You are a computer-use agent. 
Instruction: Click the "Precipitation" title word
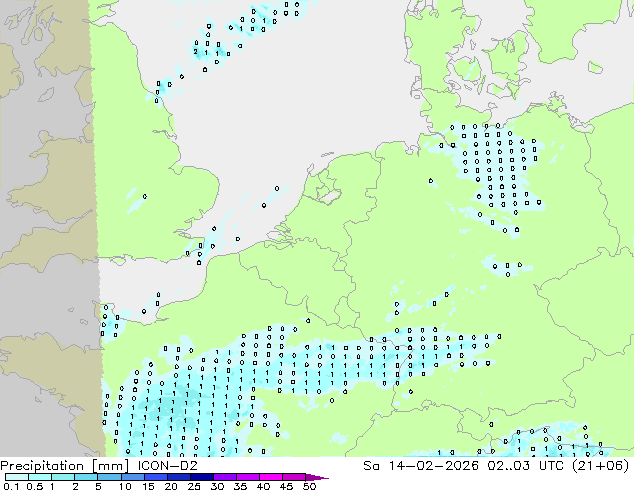click(42, 466)
